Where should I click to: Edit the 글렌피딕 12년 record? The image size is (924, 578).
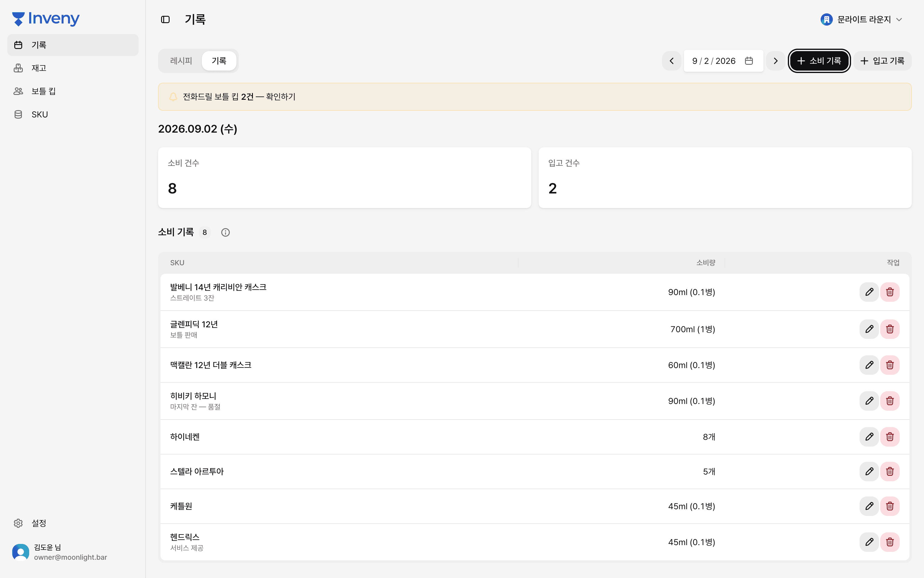(x=869, y=329)
